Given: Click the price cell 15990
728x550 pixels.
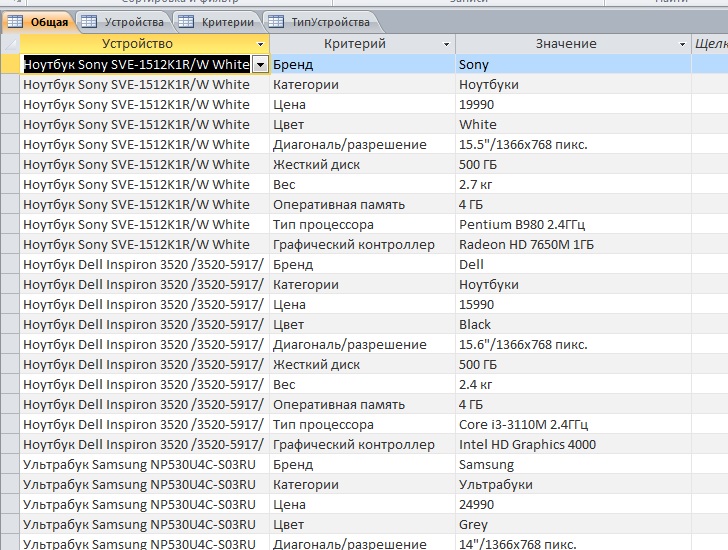Looking at the screenshot, I should click(x=573, y=304).
